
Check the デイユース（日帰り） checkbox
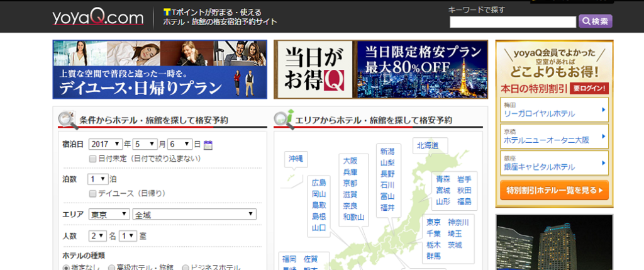click(93, 193)
